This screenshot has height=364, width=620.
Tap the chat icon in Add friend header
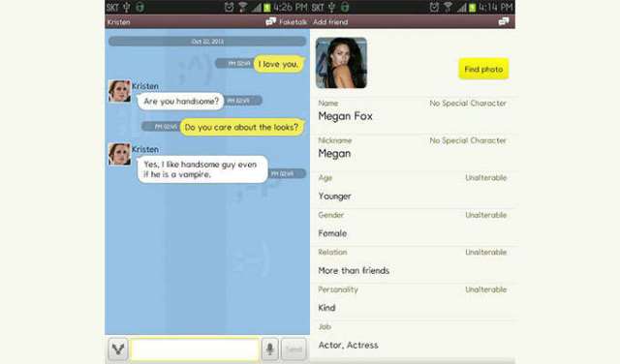[504, 21]
